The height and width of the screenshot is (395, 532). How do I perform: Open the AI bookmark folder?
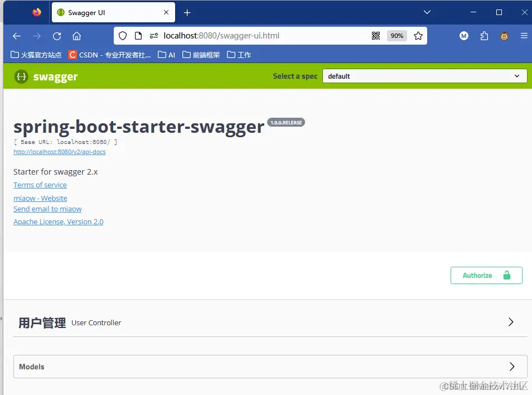tap(166, 55)
